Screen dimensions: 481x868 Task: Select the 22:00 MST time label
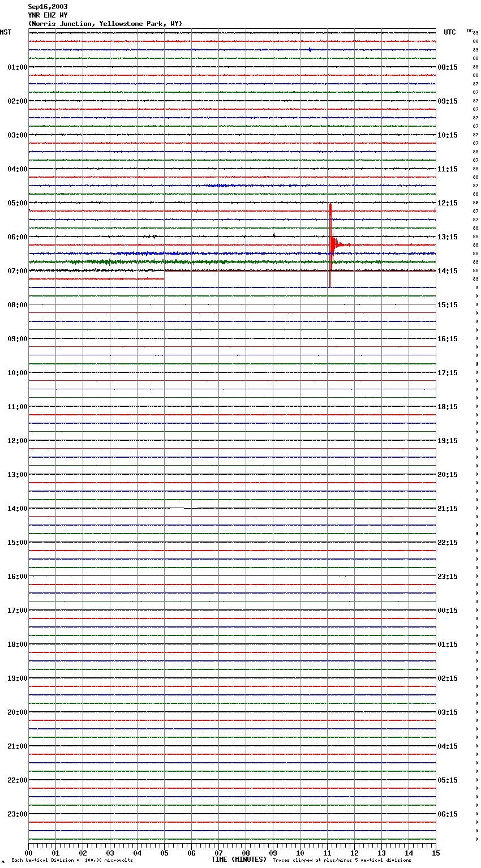[x=18, y=780]
